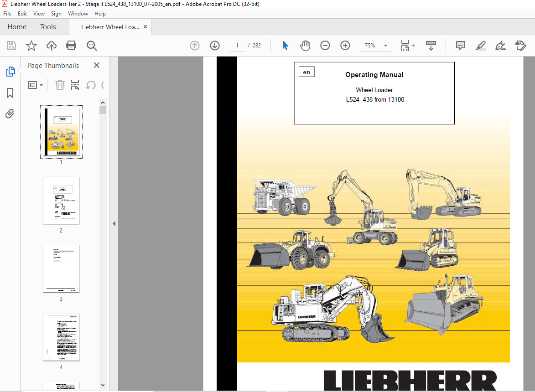Image resolution: width=535 pixels, height=392 pixels.
Task: Click the stamp tool icon
Action: [521, 45]
